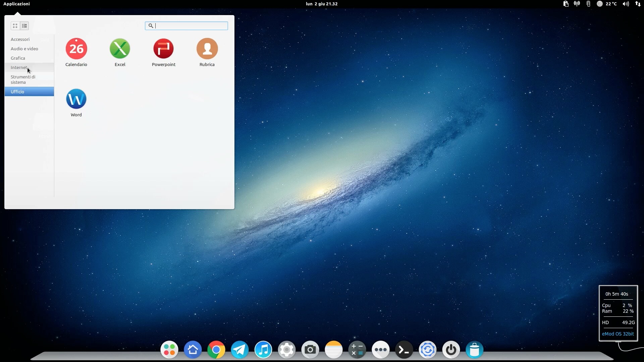The image size is (644, 362).
Task: Launch Excel from the Ufficio list
Action: (120, 52)
